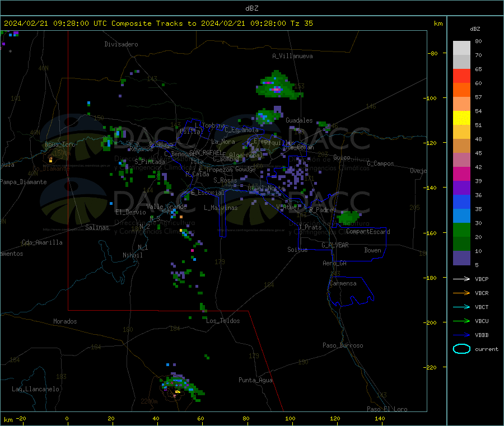Viewport: 504px width, 426px height.
Task: Select the green 30 dBZ color swatch
Action: [461, 230]
